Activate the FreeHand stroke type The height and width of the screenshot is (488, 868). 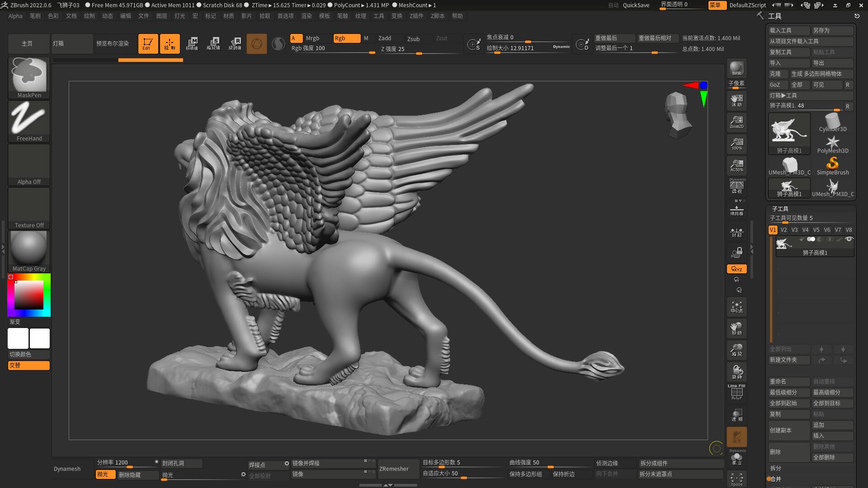click(28, 118)
